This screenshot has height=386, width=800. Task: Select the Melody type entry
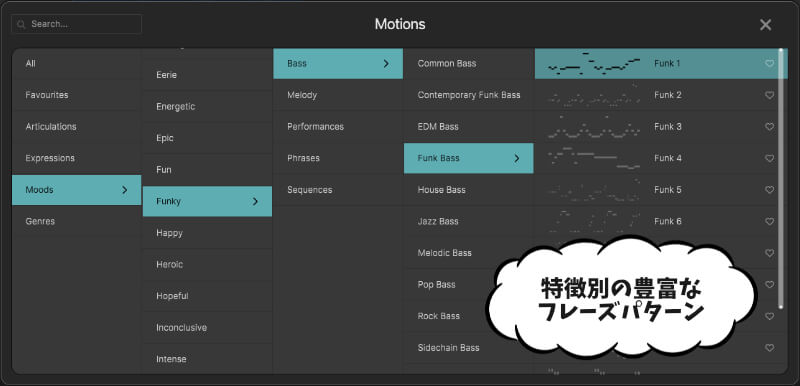[x=338, y=95]
